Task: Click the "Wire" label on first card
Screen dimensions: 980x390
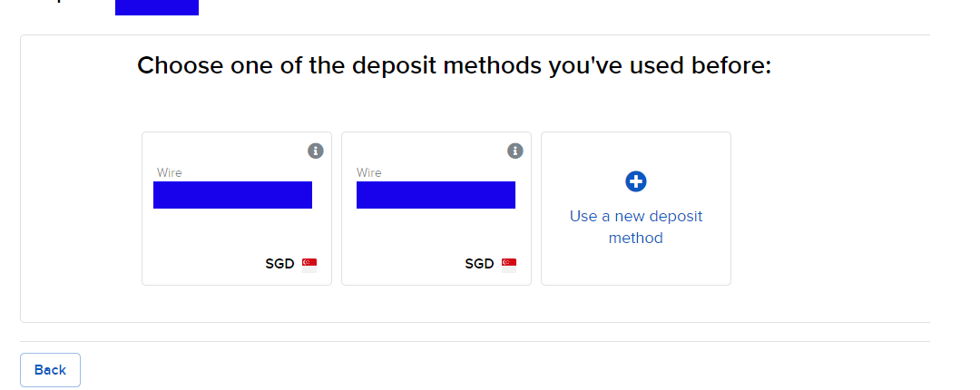Action: (170, 172)
